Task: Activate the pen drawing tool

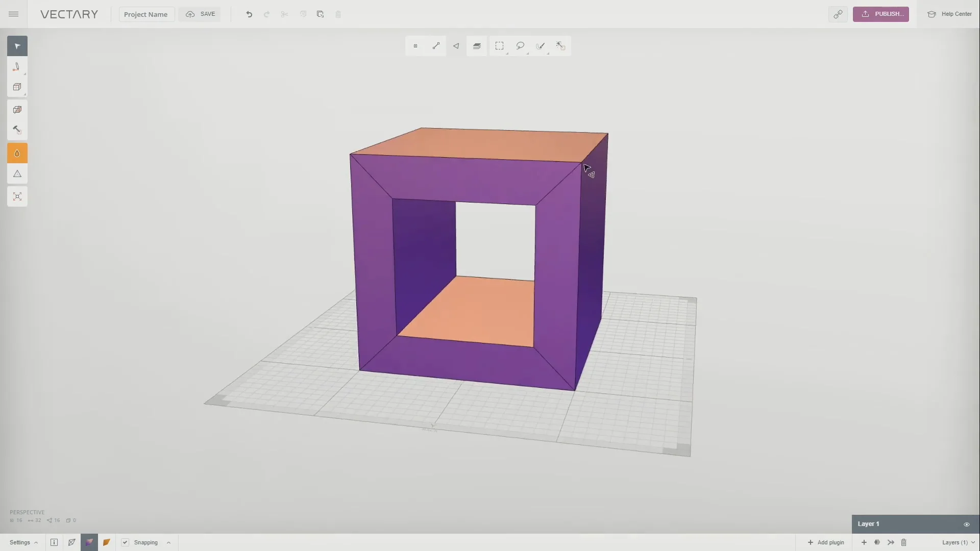Action: [17, 66]
